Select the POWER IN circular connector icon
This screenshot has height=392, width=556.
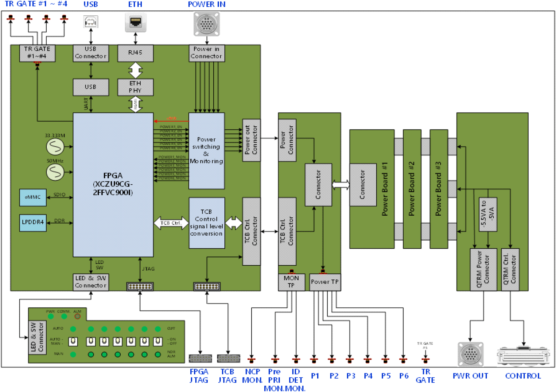click(x=207, y=24)
